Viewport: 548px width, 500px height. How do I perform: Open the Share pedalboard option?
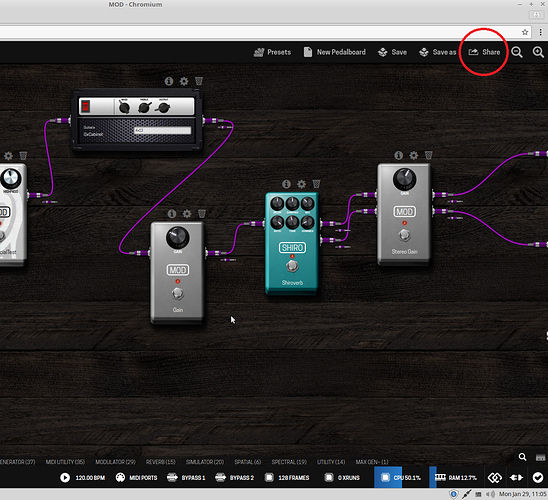[484, 52]
